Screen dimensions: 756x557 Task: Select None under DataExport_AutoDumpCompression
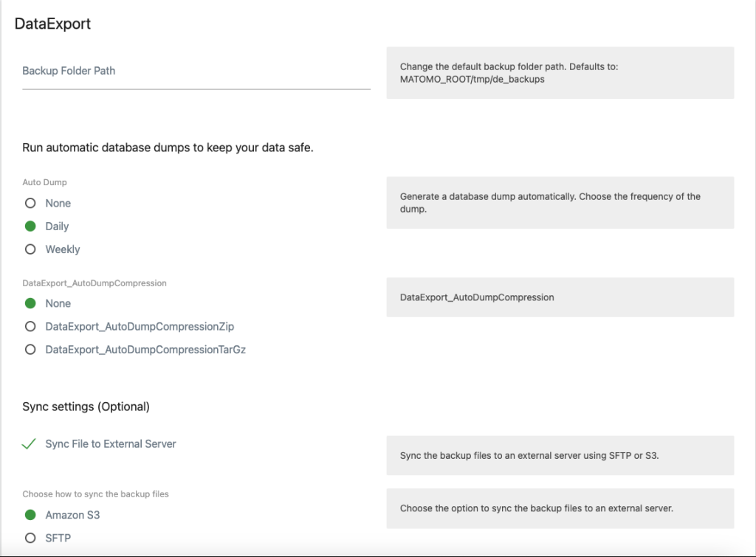[30, 303]
